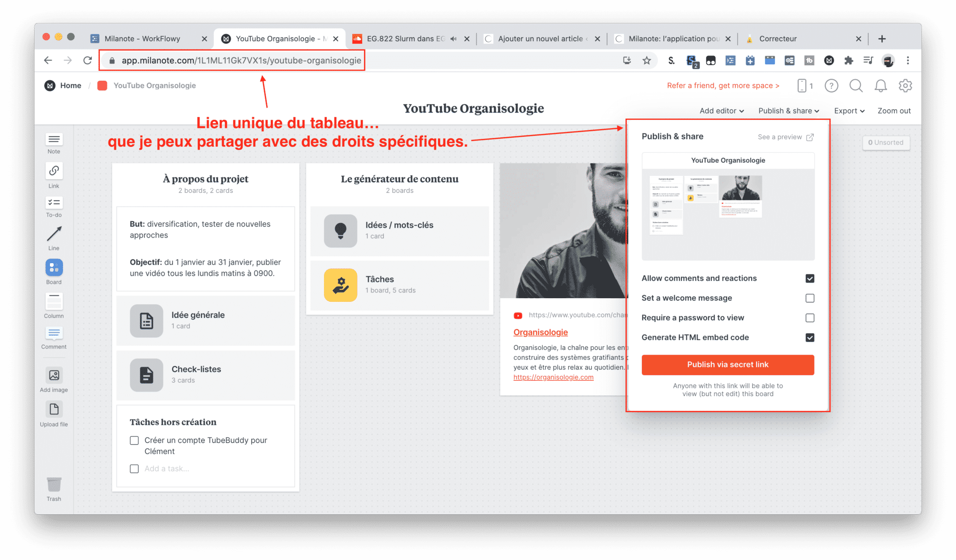Click the red YouTube Organisologie board color square
The width and height of the screenshot is (956, 560).
click(102, 86)
